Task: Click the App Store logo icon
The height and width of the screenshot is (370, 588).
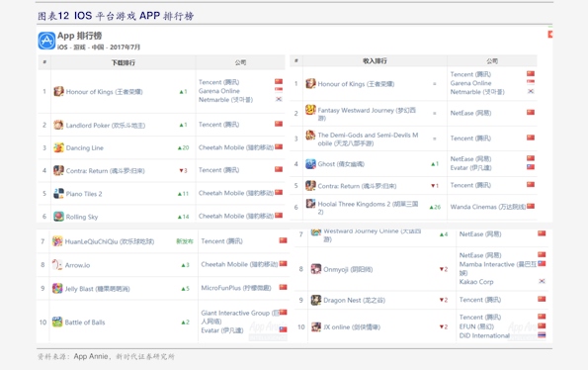Action: (46, 41)
